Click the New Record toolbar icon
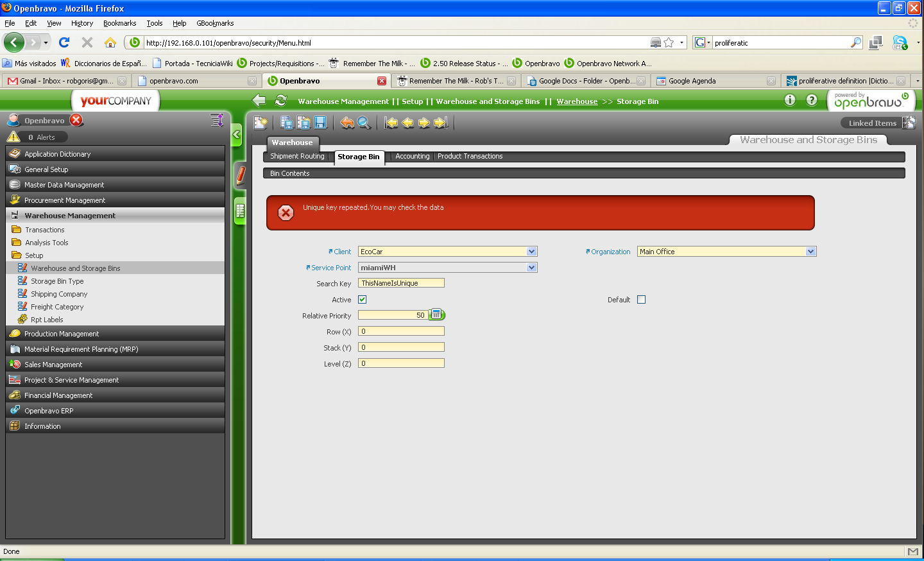924x561 pixels. [x=261, y=123]
